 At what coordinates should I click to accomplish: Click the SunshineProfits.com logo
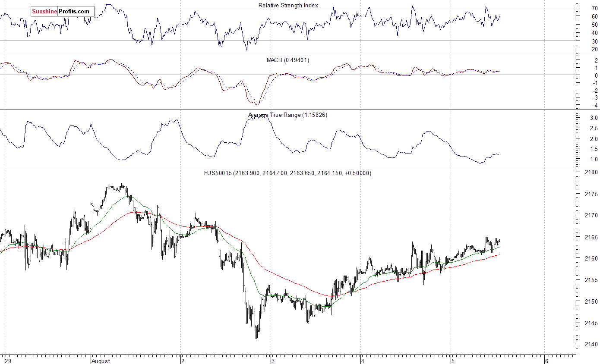coord(63,11)
